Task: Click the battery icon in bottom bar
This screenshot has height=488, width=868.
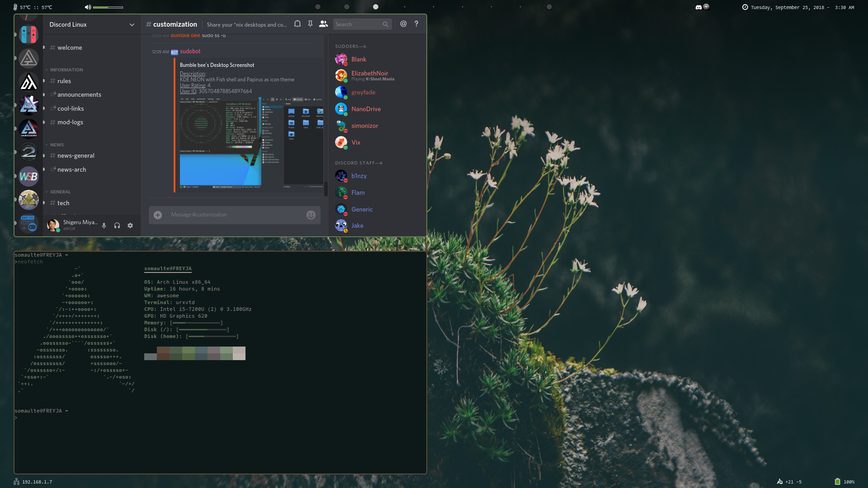Action: coord(837,482)
